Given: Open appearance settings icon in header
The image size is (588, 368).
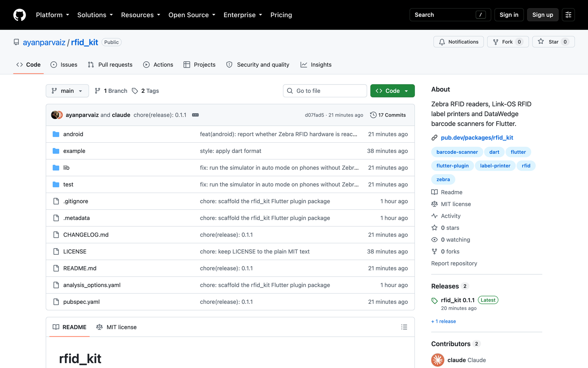Looking at the screenshot, I should (x=568, y=15).
